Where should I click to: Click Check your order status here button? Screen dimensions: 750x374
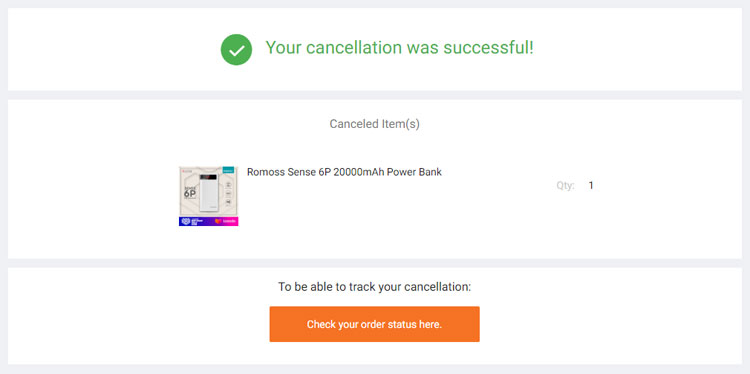pyautogui.click(x=375, y=324)
